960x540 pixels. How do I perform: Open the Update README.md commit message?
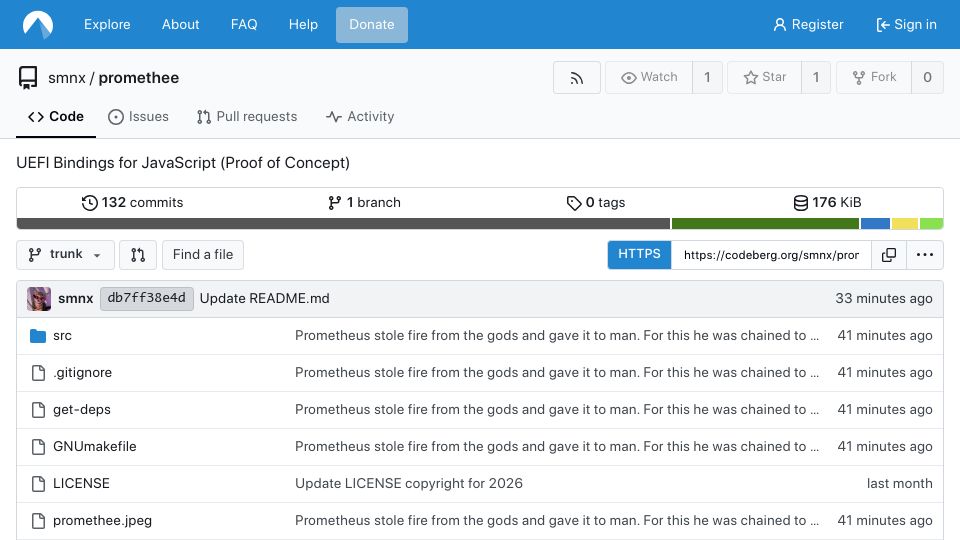[x=264, y=299]
